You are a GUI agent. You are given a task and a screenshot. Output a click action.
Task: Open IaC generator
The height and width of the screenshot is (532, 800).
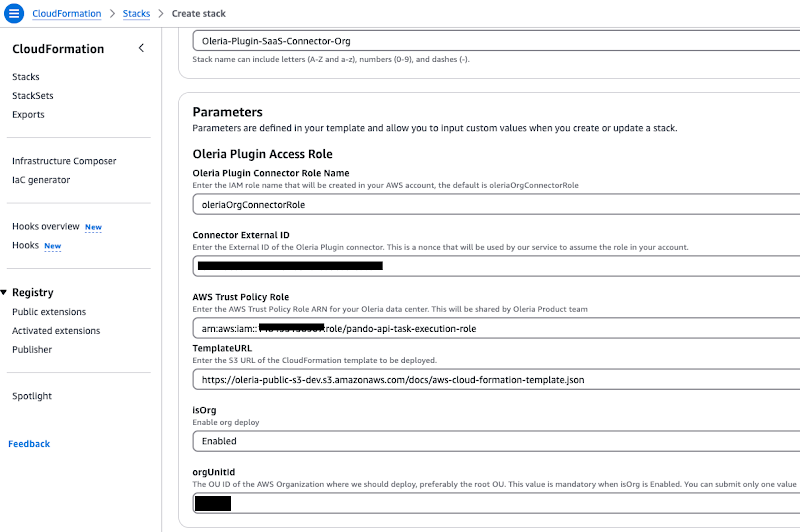[41, 180]
